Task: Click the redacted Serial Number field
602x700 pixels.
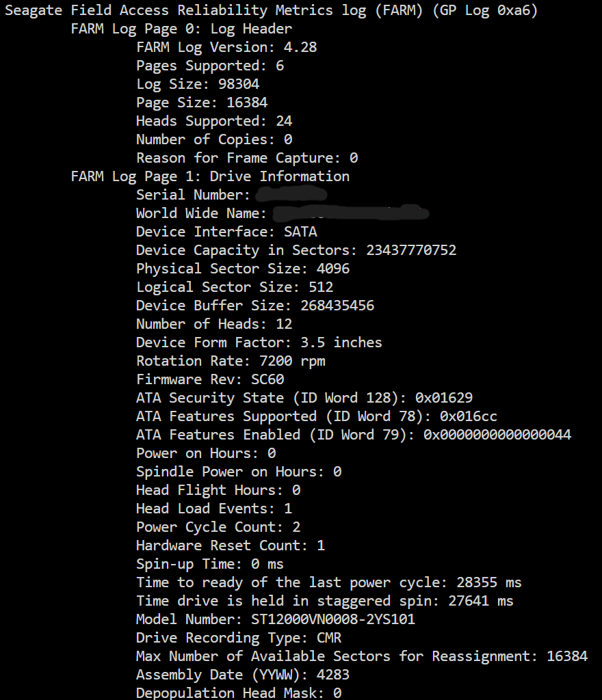Action: click(x=291, y=195)
